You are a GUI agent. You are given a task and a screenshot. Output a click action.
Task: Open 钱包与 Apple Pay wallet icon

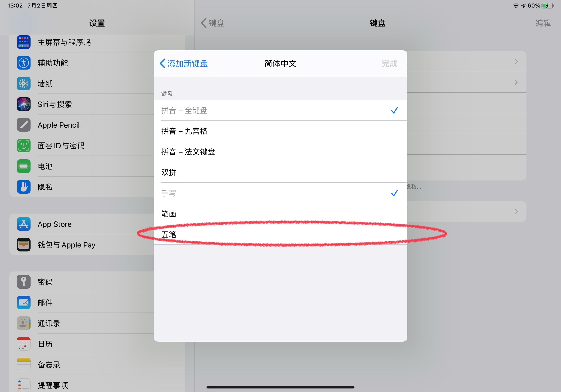[x=24, y=245]
